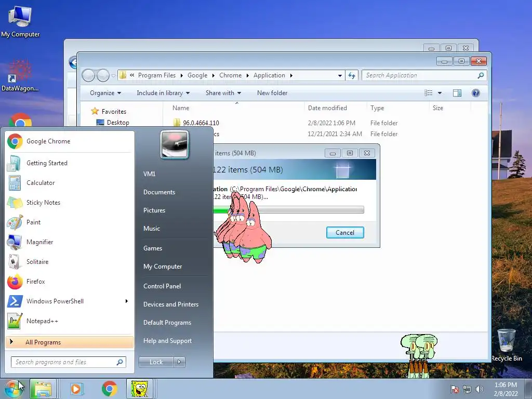Open VM1 user folder
This screenshot has height=399, width=532.
pos(149,174)
